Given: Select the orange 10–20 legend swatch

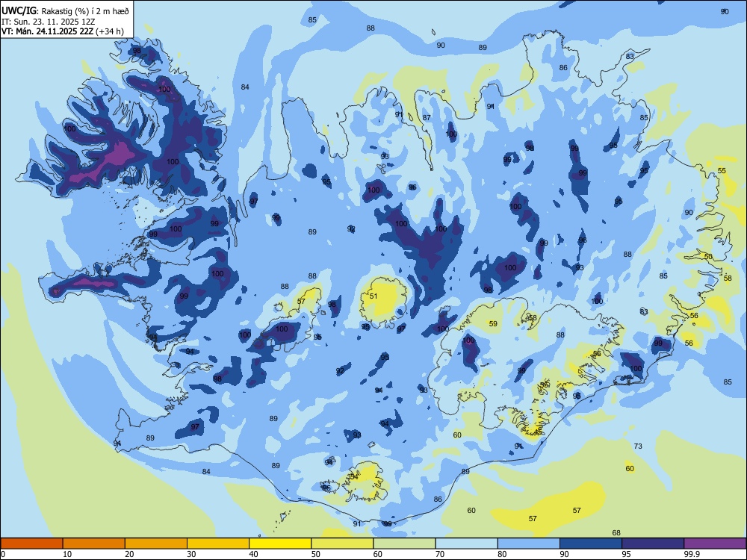Looking at the screenshot, I should 94,544.
